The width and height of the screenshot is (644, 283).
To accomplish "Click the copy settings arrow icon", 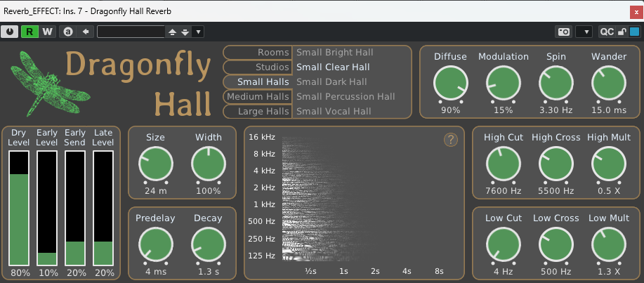I will click(85, 31).
